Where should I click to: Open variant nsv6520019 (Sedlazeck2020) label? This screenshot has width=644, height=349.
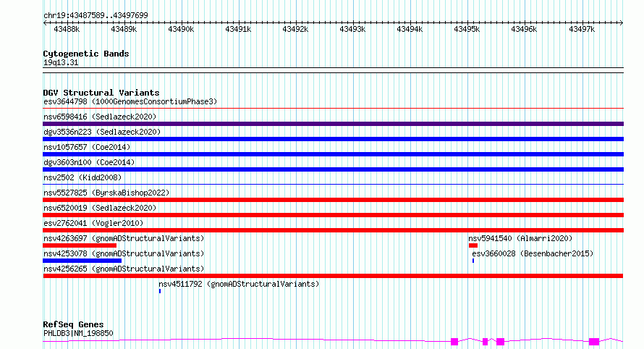coord(100,208)
